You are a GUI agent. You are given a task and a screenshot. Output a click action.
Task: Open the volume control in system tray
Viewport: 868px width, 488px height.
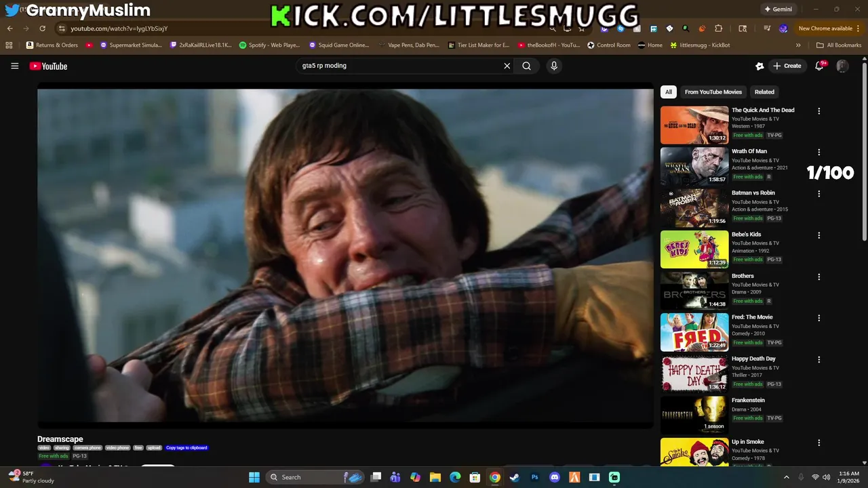[826, 477]
